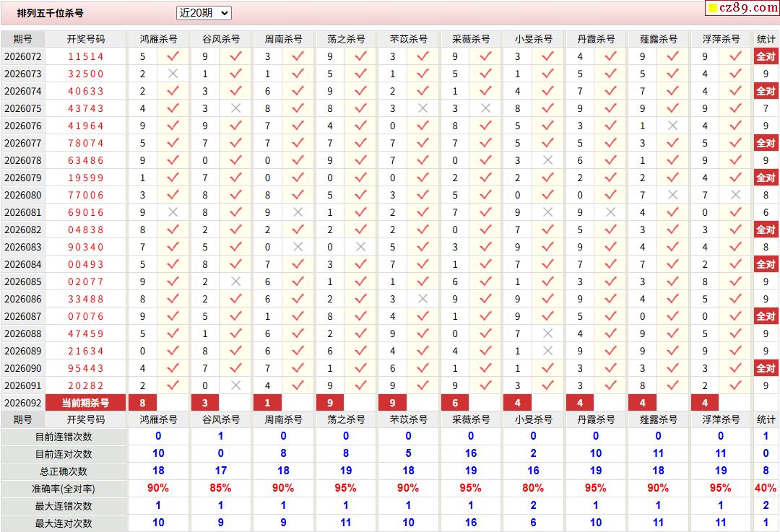Select period number 2026084
The height and width of the screenshot is (532, 780).
pos(23,264)
